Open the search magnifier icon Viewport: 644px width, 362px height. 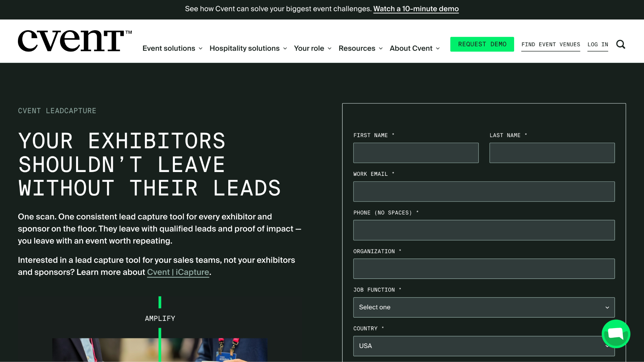click(x=620, y=44)
